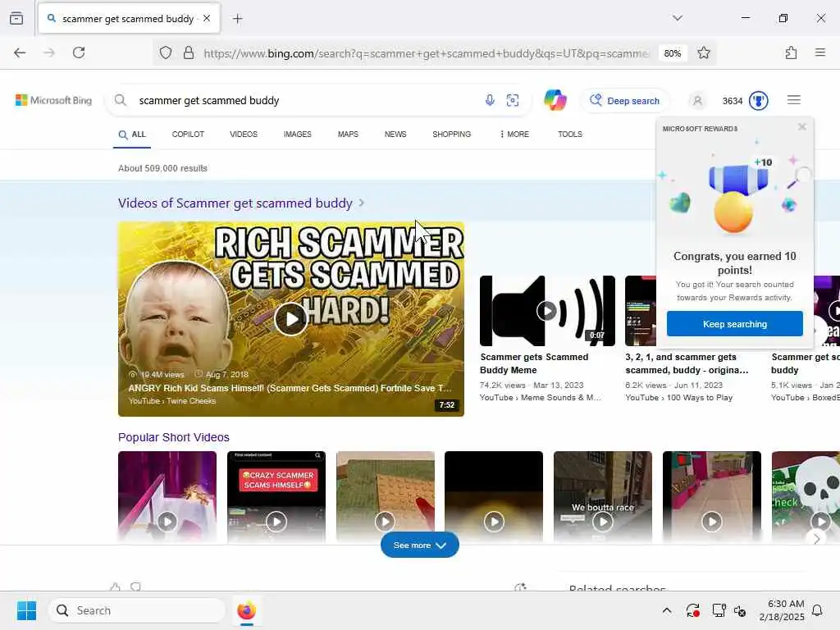Screen dimensions: 840x630
Task: Close the Microsoft Rewards popup
Action: click(802, 127)
